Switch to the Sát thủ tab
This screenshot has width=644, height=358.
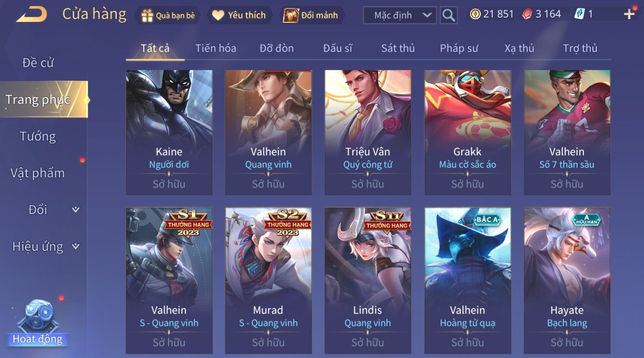pos(398,48)
